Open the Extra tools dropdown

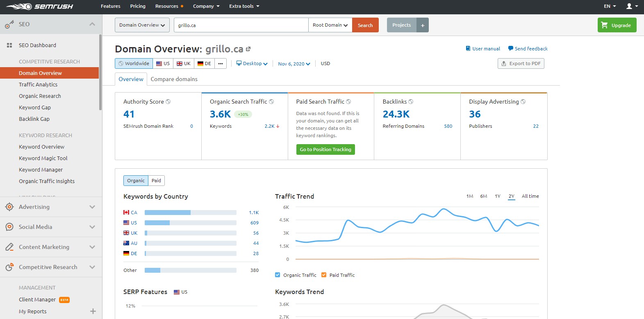point(244,6)
